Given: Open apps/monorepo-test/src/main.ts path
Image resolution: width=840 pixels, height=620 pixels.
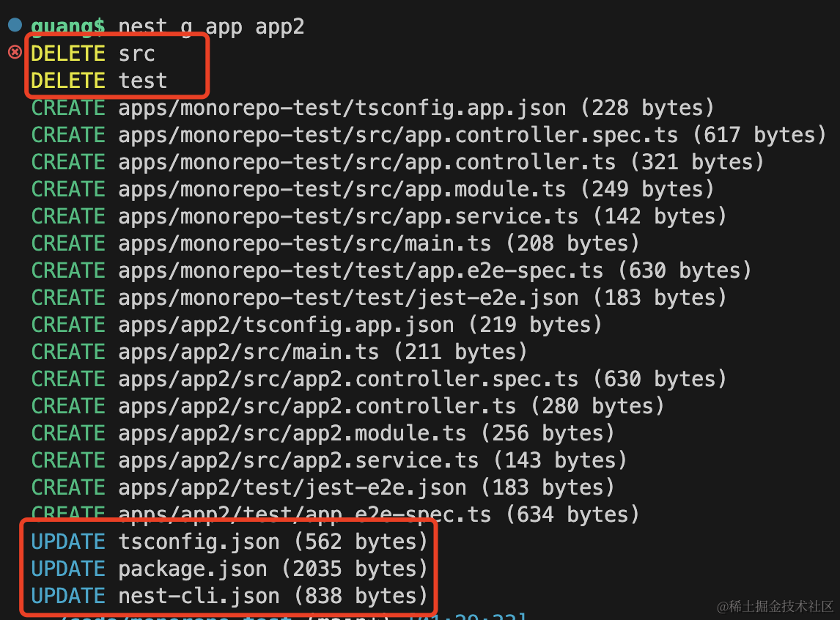Looking at the screenshot, I should 305,243.
